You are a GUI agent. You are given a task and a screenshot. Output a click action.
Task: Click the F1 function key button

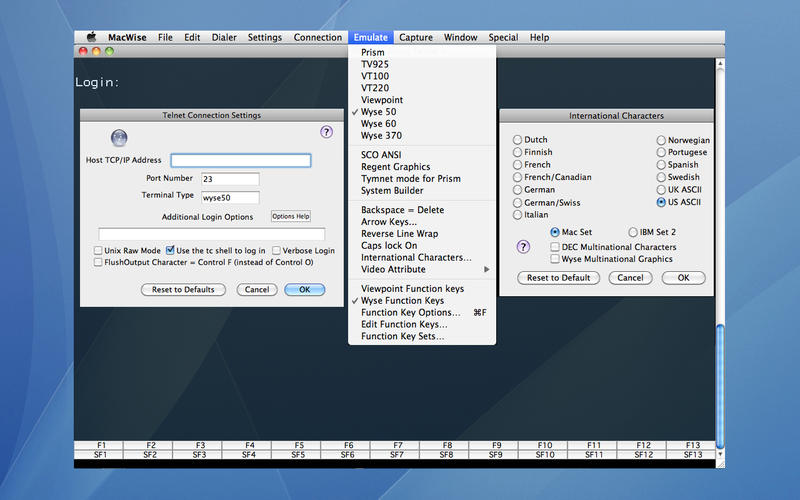point(99,445)
